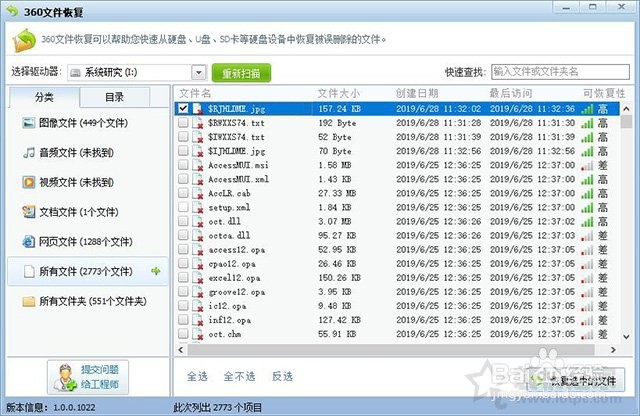This screenshot has width=640, height=416.
Task: Uncheck the $RJHLIME.jpg checkbox
Action: click(183, 108)
